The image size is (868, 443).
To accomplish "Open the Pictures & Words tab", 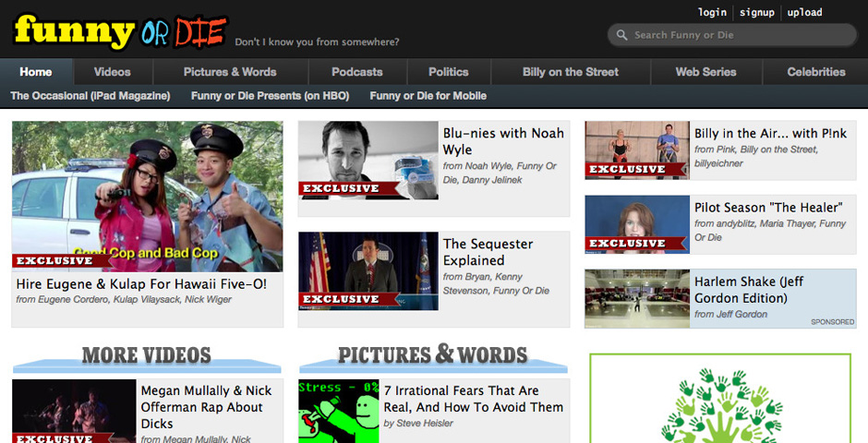I will coord(230,72).
